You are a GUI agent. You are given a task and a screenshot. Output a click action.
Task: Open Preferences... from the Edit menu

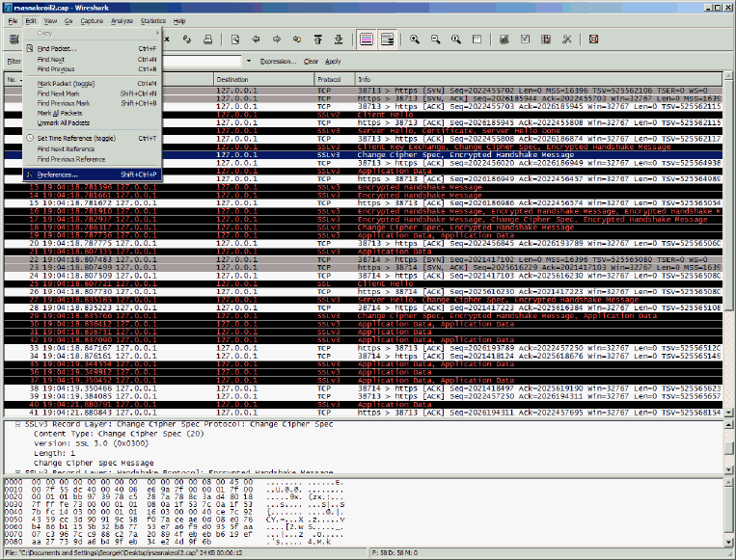(92, 174)
